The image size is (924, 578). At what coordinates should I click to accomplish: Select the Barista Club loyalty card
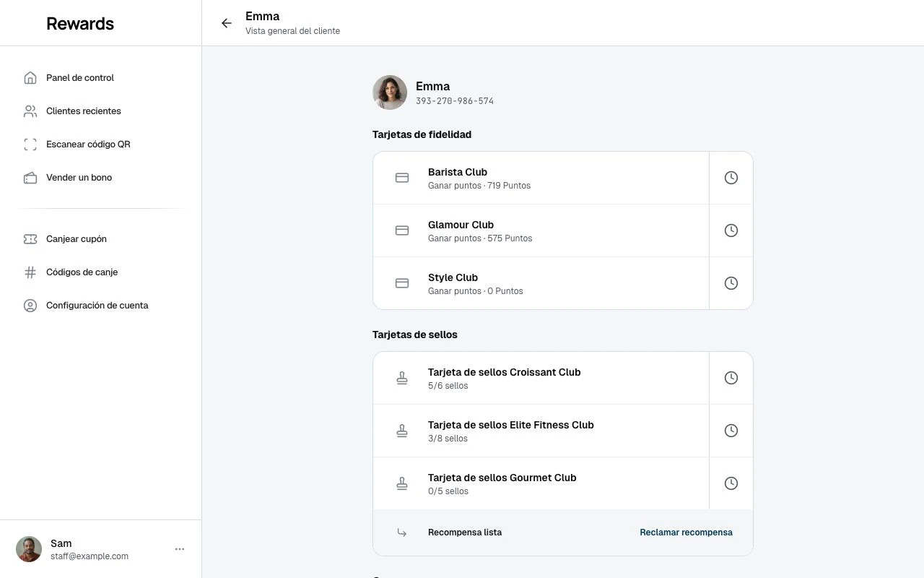[541, 178]
